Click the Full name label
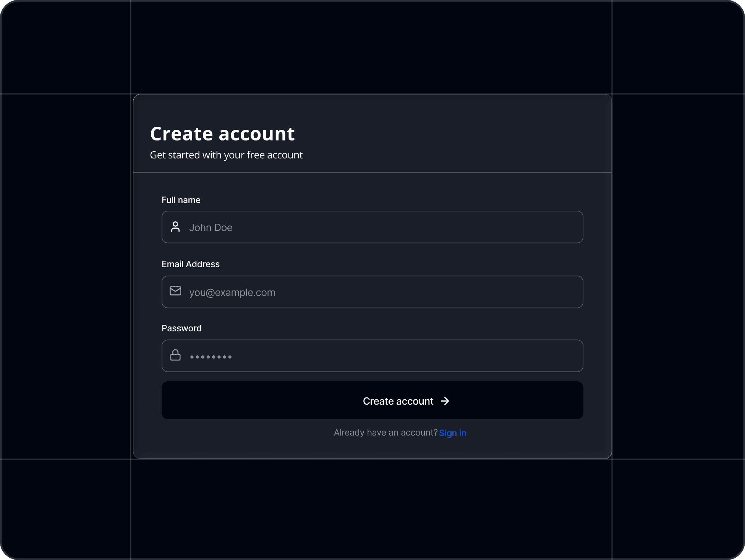Screen dimensions: 745x560 (x=181, y=200)
